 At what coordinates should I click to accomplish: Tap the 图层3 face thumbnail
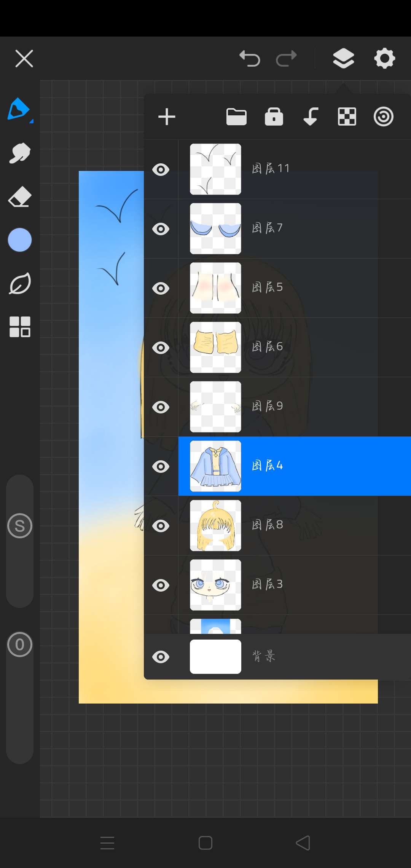pos(215,585)
